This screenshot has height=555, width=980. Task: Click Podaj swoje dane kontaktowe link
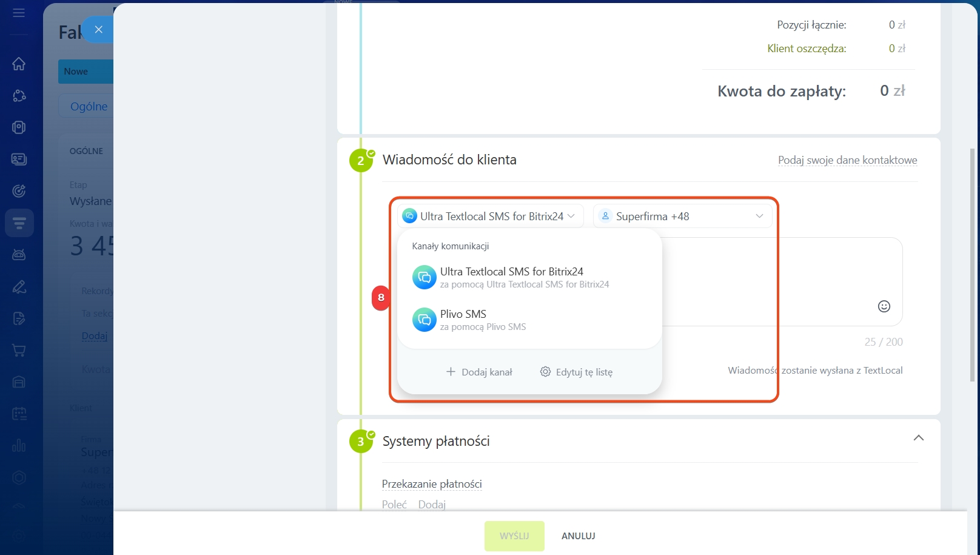click(x=847, y=160)
